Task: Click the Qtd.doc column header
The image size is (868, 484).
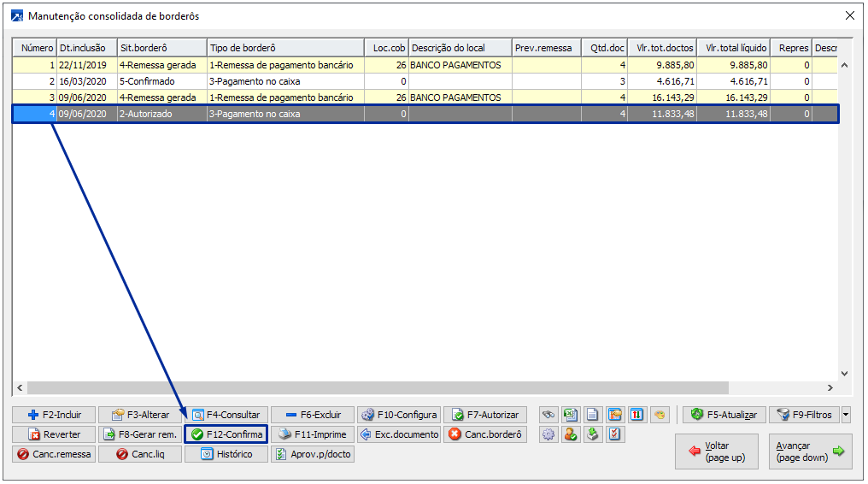Action: click(605, 48)
